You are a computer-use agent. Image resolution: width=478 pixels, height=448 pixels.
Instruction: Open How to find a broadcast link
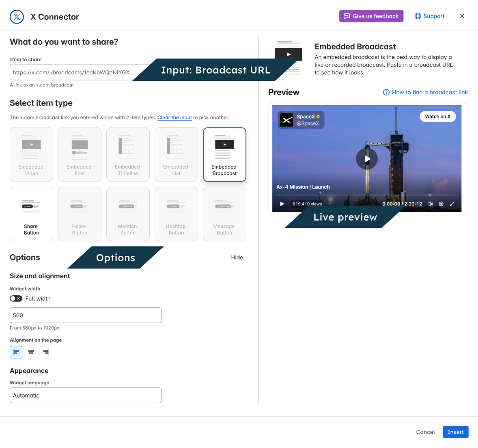(x=425, y=92)
